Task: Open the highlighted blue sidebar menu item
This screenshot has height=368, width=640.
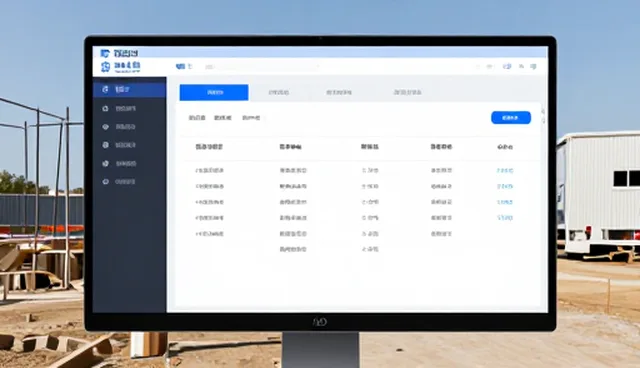Action: (129, 89)
